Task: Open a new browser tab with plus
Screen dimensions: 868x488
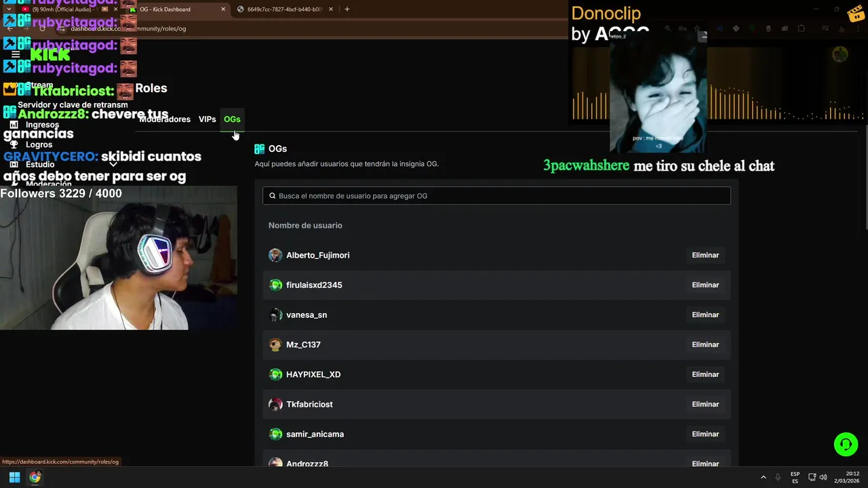Action: click(x=347, y=9)
